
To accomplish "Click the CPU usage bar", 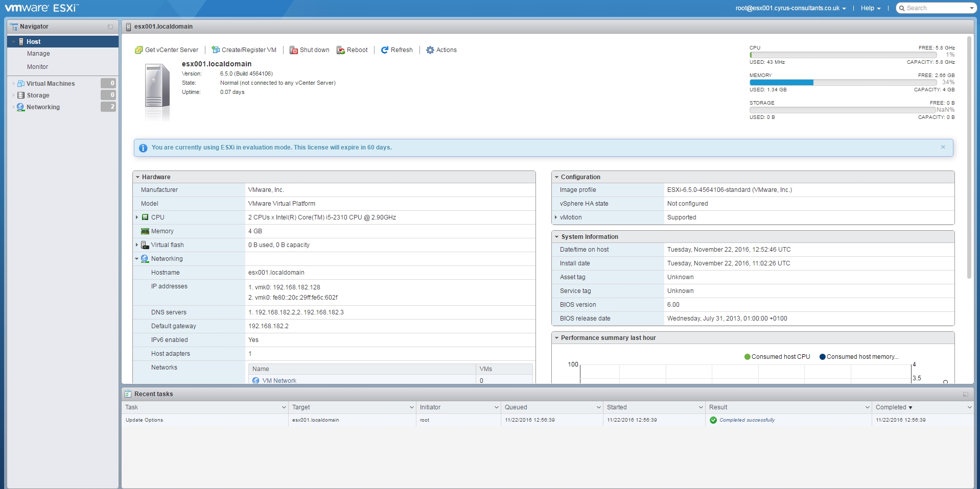I will click(x=843, y=55).
